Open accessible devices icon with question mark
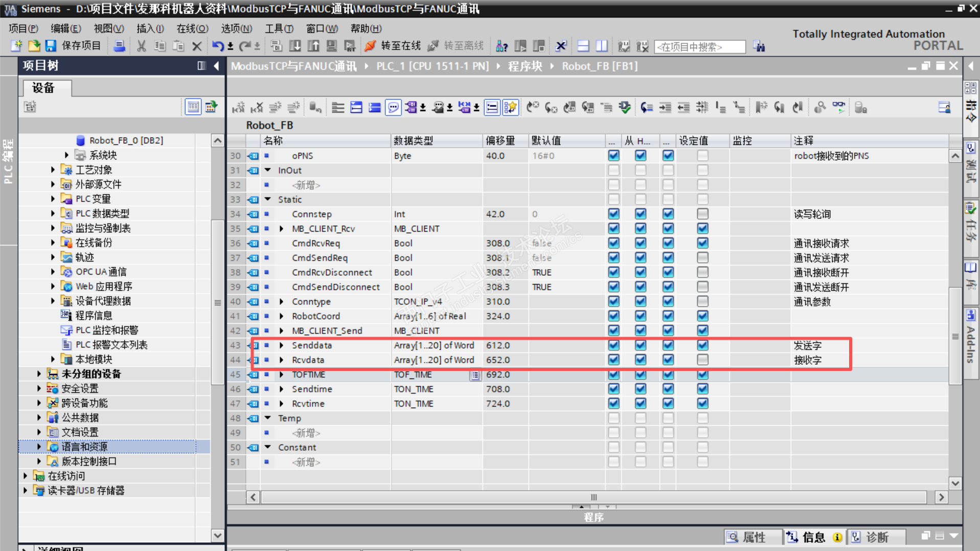Image resolution: width=980 pixels, height=551 pixels. (502, 46)
